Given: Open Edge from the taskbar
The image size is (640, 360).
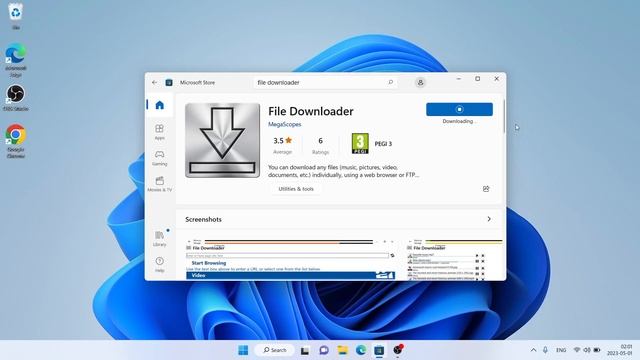Looking at the screenshot, I should click(x=361, y=350).
